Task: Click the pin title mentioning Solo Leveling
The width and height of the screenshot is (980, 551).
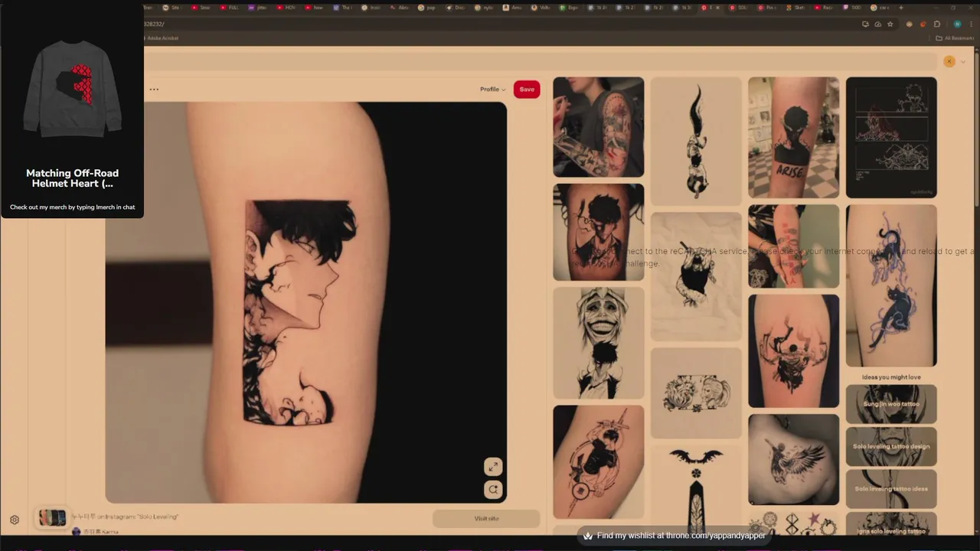Action: (x=125, y=517)
